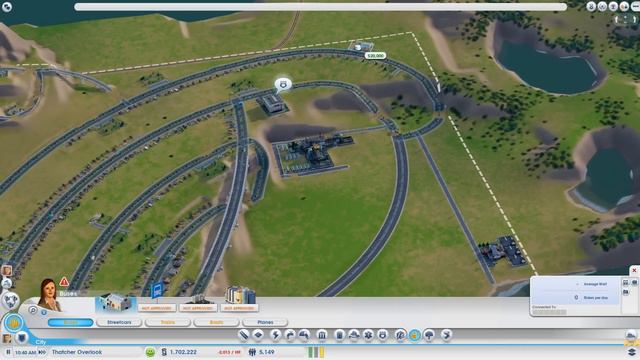Image resolution: width=640 pixels, height=360 pixels.
Task: Click the fast-forward speed button
Action: pyautogui.click(x=42, y=352)
